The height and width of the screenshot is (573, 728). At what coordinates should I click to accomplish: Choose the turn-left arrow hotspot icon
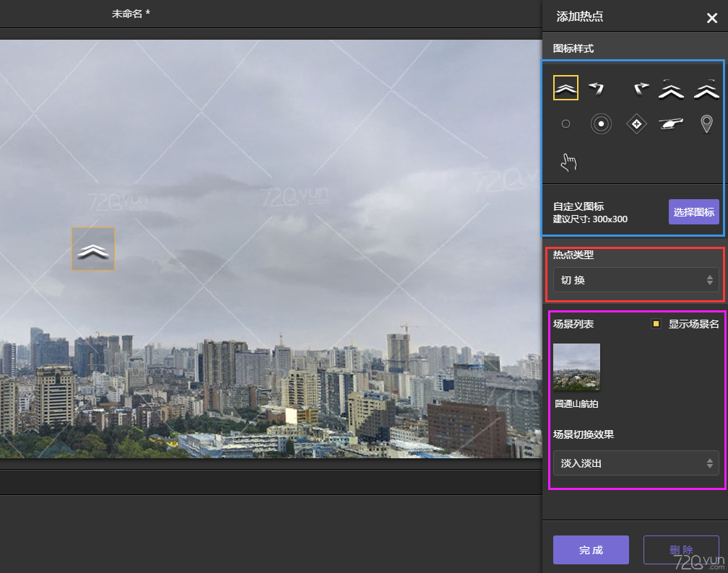596,88
